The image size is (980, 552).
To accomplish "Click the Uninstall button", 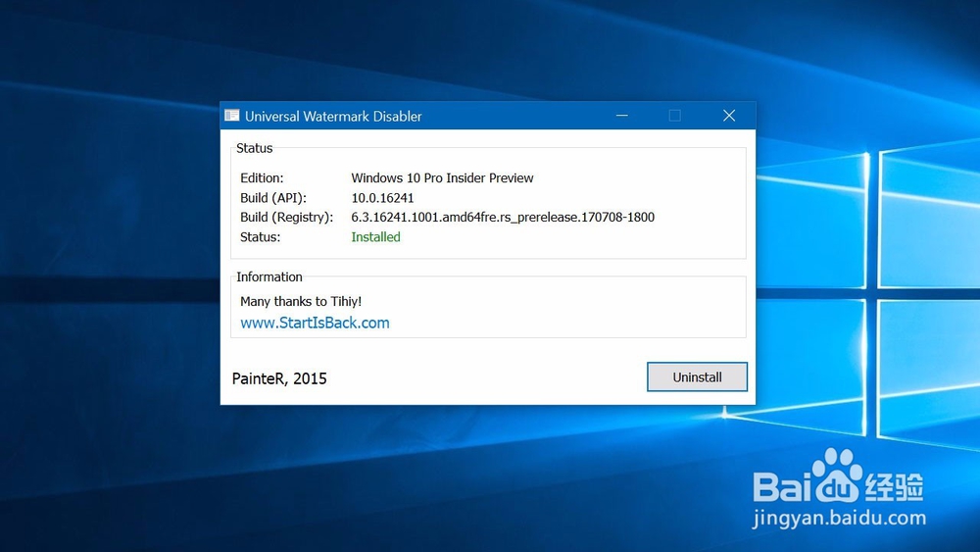I will click(697, 376).
